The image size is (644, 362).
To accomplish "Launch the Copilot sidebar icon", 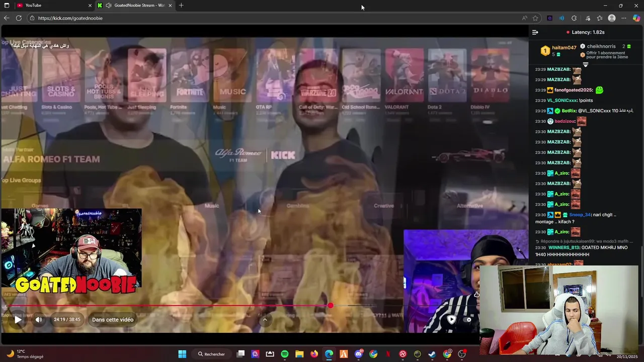I will (x=636, y=18).
